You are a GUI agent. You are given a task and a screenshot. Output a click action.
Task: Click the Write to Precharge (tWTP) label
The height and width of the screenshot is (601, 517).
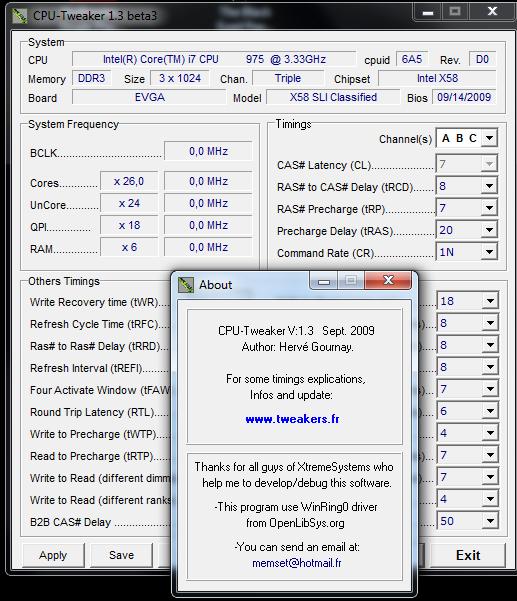pyautogui.click(x=94, y=434)
